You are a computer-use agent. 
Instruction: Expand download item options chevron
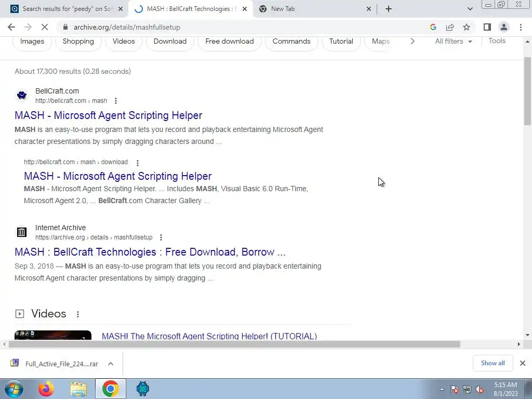point(111,364)
